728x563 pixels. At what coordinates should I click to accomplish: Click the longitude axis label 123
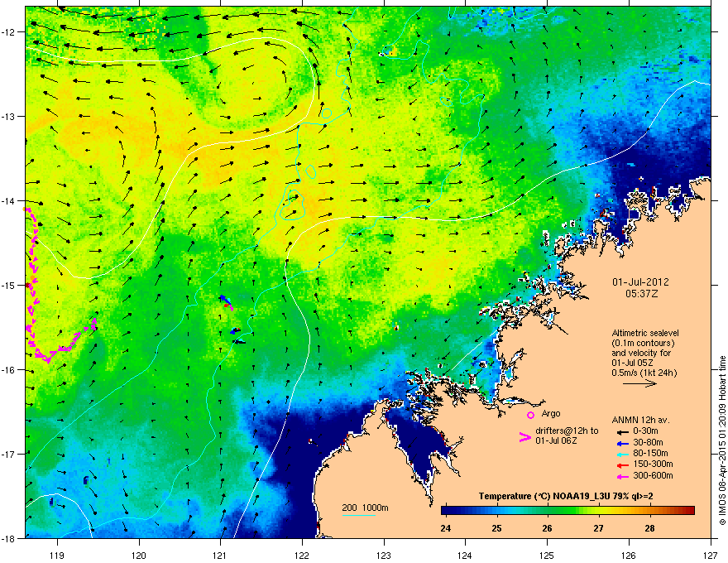click(384, 555)
